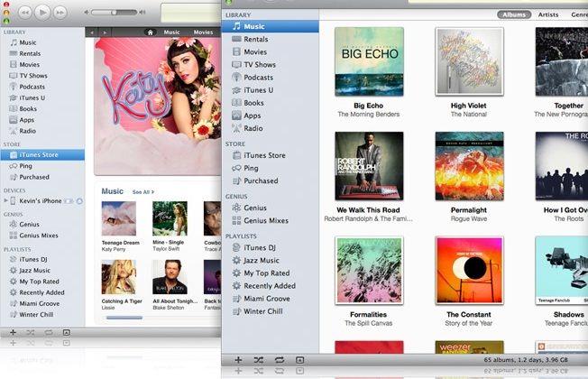Click the sync icon beside Kevin's iPhone
The height and width of the screenshot is (379, 588).
pyautogui.click(x=79, y=201)
